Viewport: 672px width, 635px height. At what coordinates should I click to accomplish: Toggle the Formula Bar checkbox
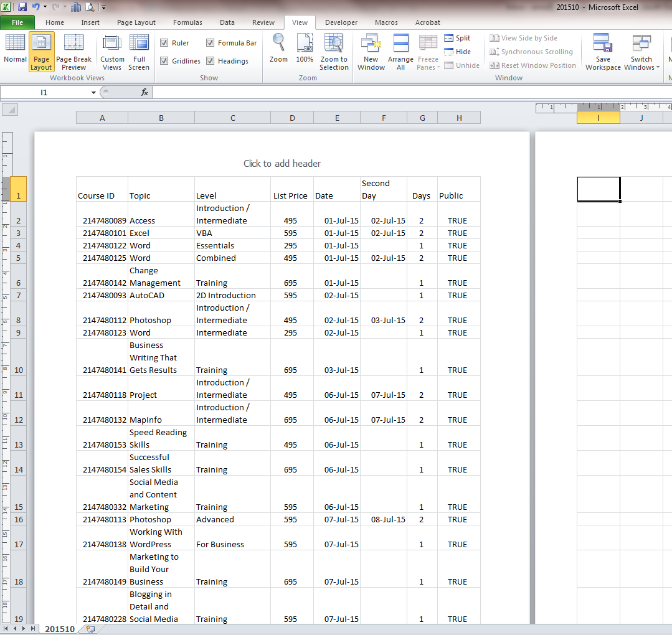[210, 43]
